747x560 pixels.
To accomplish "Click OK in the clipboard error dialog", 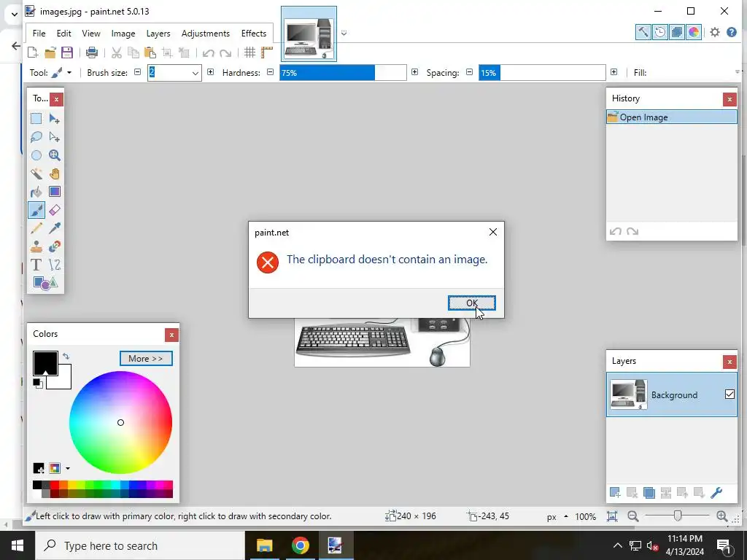I will 472,303.
